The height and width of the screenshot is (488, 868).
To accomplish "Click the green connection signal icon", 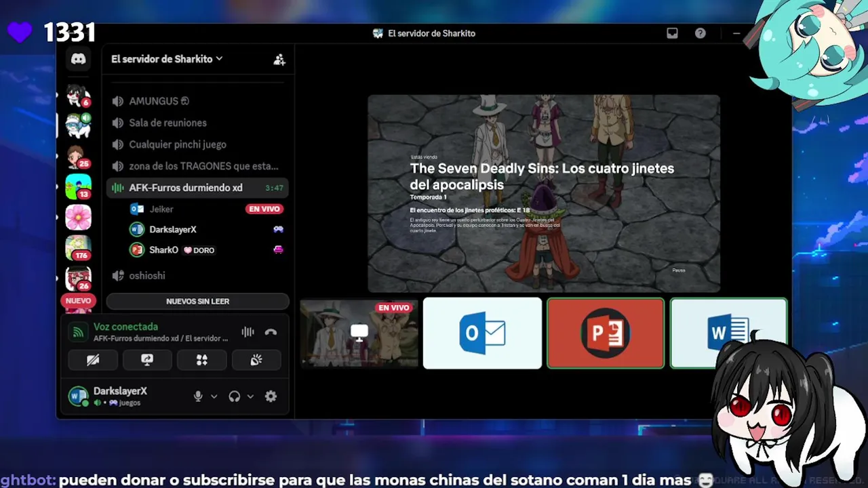I will [79, 332].
